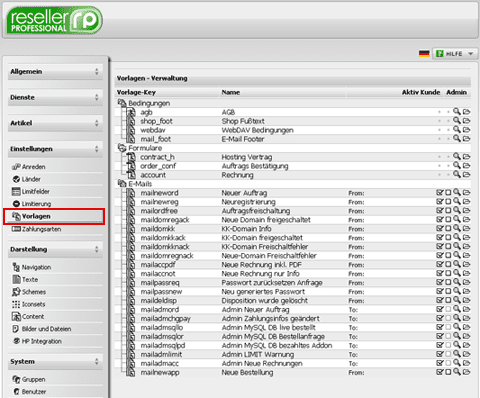The height and width of the screenshot is (398, 480).
Task: Toggle Aktiv checkbox for maildomkkack
Action: [x=440, y=238]
